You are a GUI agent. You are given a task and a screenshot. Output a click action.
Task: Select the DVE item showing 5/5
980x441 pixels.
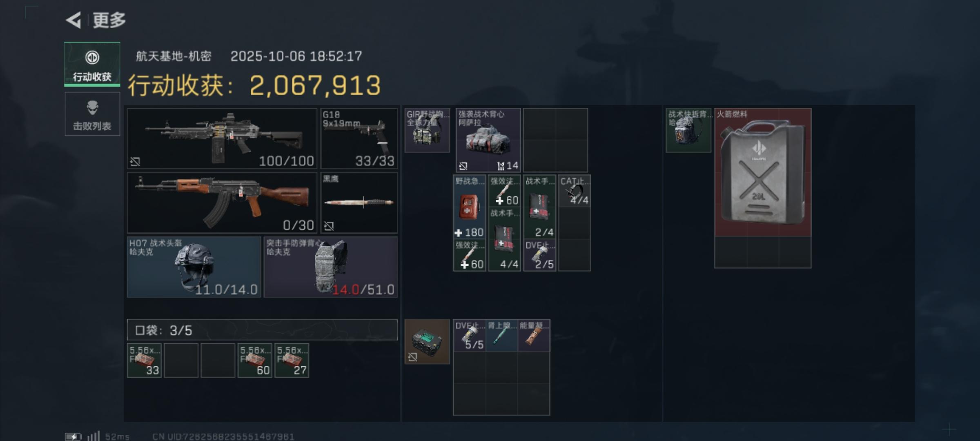point(470,336)
